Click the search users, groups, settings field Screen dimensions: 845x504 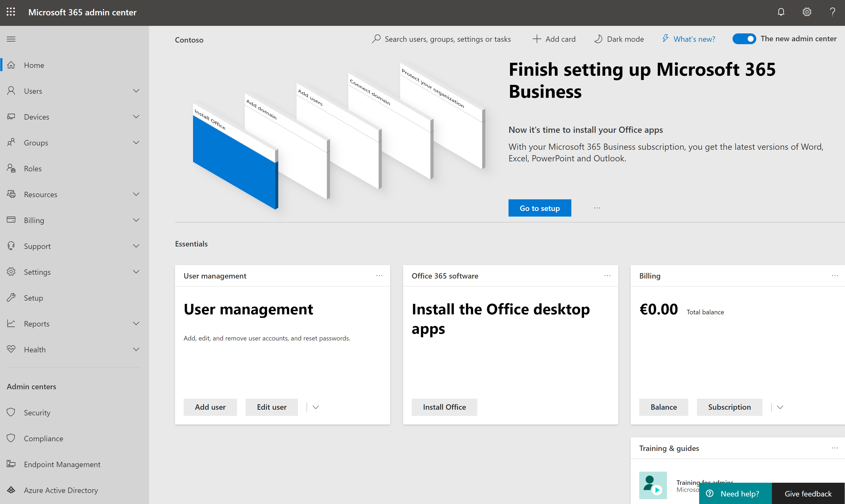tap(441, 39)
